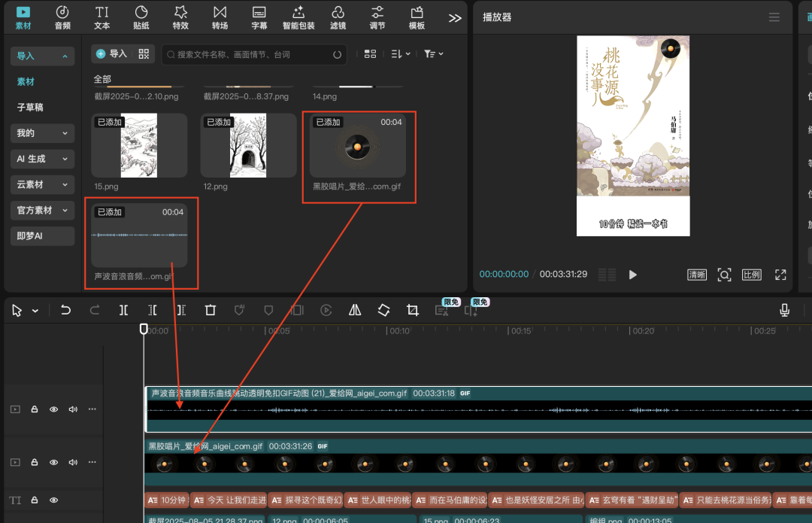The width and height of the screenshot is (812, 523).
Task: Hide the 声波音浪 GIF track using its eye icon
Action: pyautogui.click(x=53, y=409)
